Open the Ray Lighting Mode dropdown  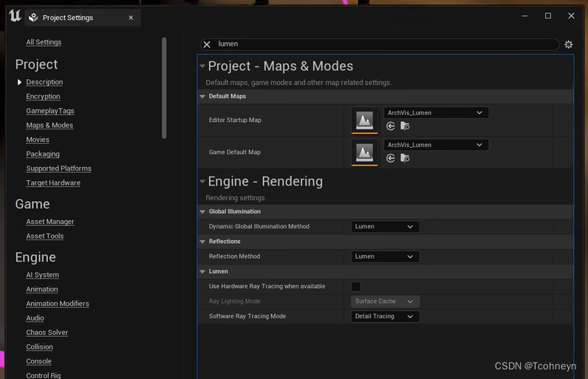pyautogui.click(x=385, y=301)
